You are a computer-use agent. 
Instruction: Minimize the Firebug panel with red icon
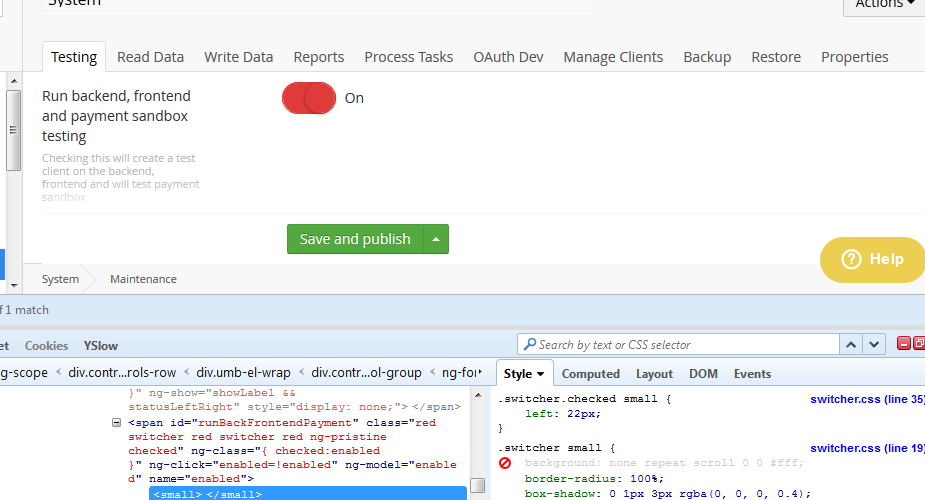tap(903, 343)
